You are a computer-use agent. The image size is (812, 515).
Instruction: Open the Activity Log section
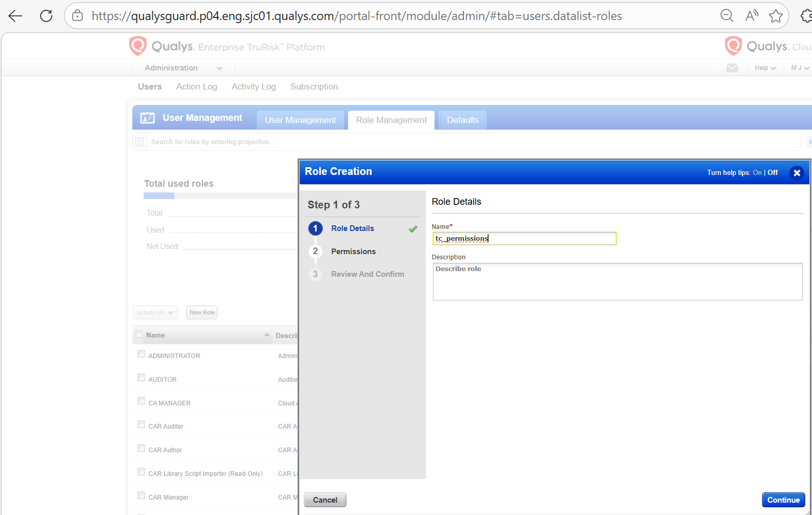click(254, 86)
